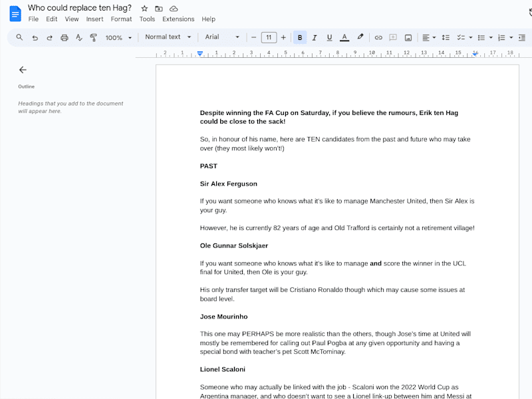The image size is (532, 399).
Task: Click the left indent marker on ruler
Action: (x=200, y=54)
